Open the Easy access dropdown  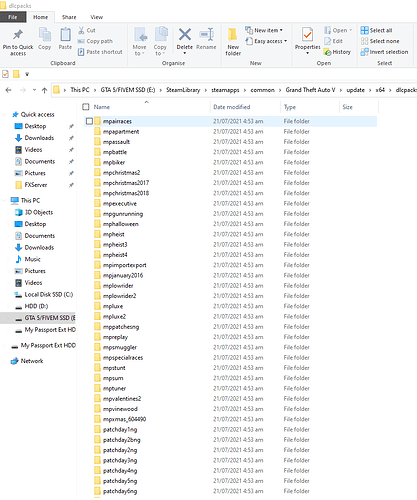(266, 41)
